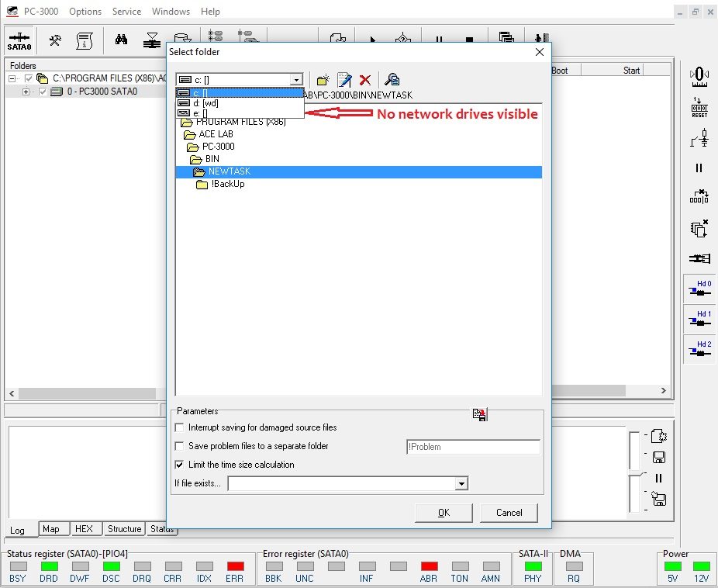The width and height of the screenshot is (718, 588).
Task: Select the Hd 2 head button
Action: pyautogui.click(x=699, y=349)
